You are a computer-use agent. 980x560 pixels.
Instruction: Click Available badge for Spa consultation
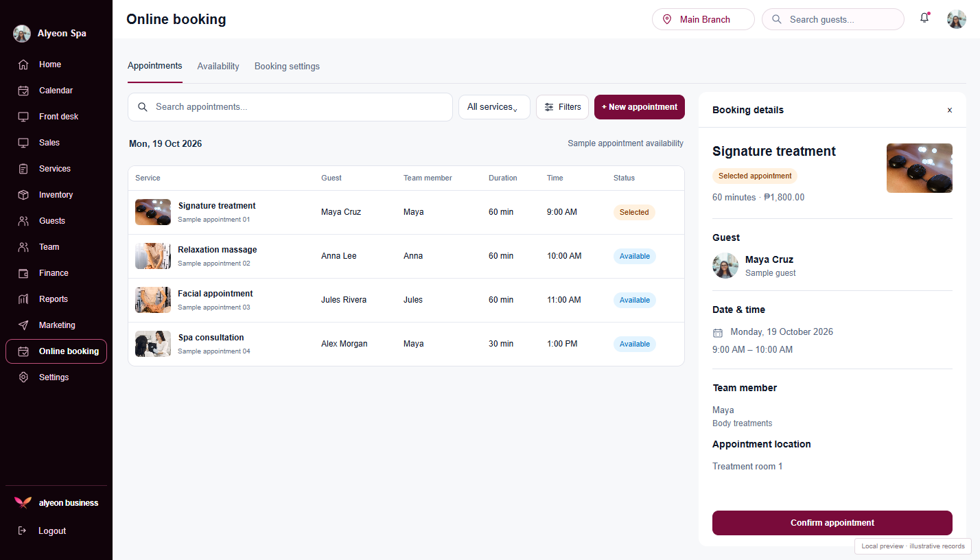(635, 344)
